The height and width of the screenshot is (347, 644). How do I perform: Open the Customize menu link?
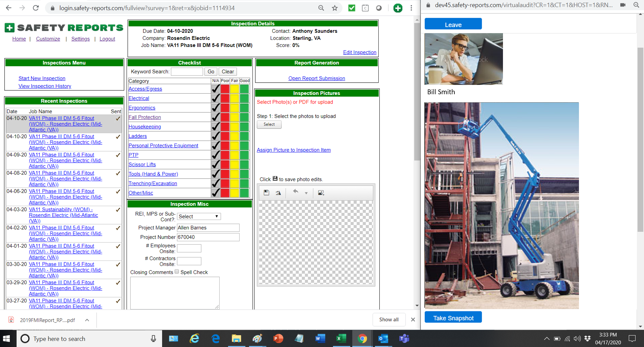48,39
